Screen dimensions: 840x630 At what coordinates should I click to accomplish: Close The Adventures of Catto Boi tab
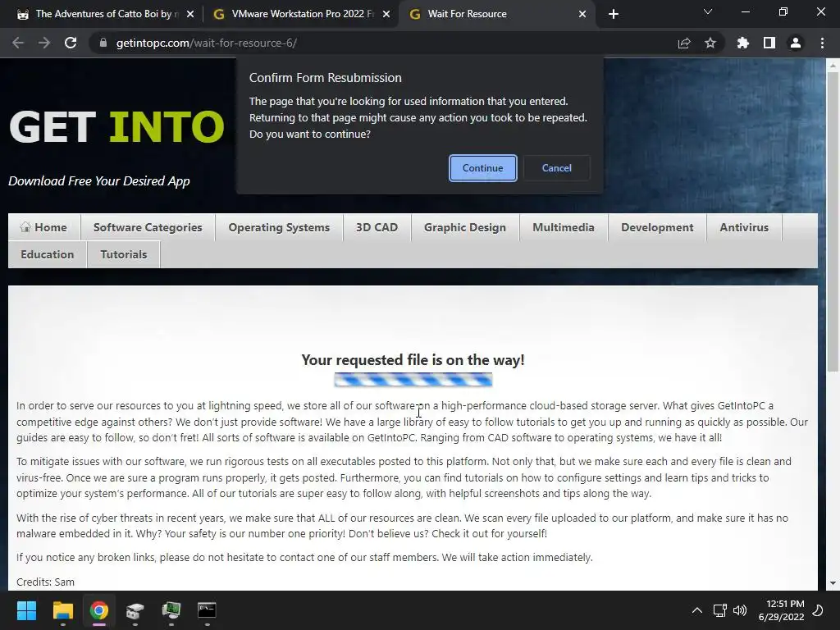pyautogui.click(x=190, y=14)
